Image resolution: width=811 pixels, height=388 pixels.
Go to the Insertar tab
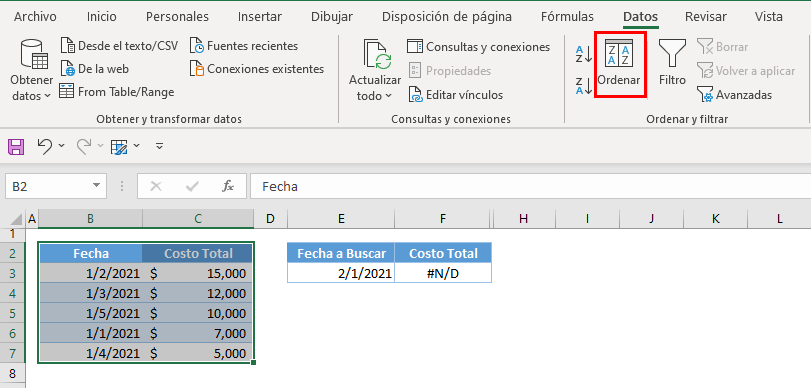[260, 17]
